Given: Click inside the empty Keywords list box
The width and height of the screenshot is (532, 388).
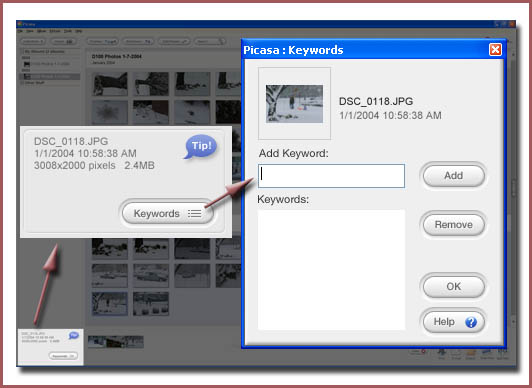Looking at the screenshot, I should pyautogui.click(x=331, y=270).
